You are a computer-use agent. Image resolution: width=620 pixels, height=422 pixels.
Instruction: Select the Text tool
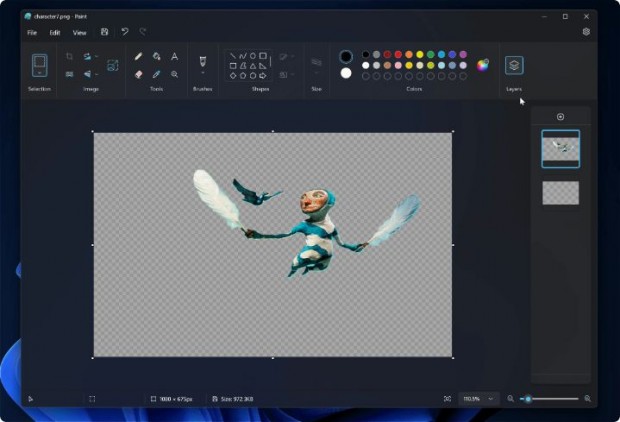174,56
